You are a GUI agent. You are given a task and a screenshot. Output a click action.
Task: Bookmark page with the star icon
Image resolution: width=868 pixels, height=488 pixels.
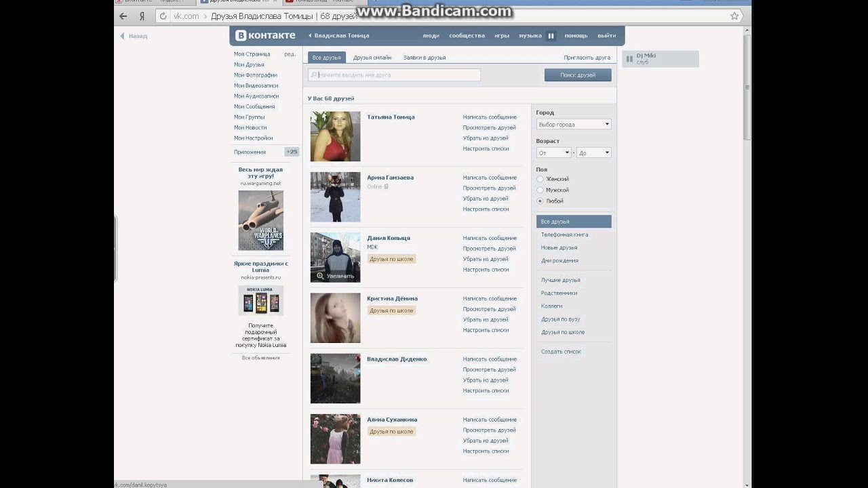point(734,16)
